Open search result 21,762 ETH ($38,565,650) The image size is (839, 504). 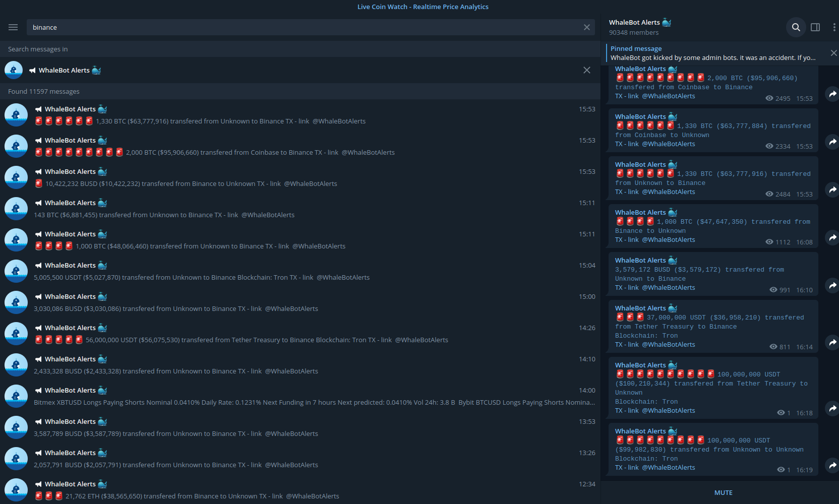300,489
